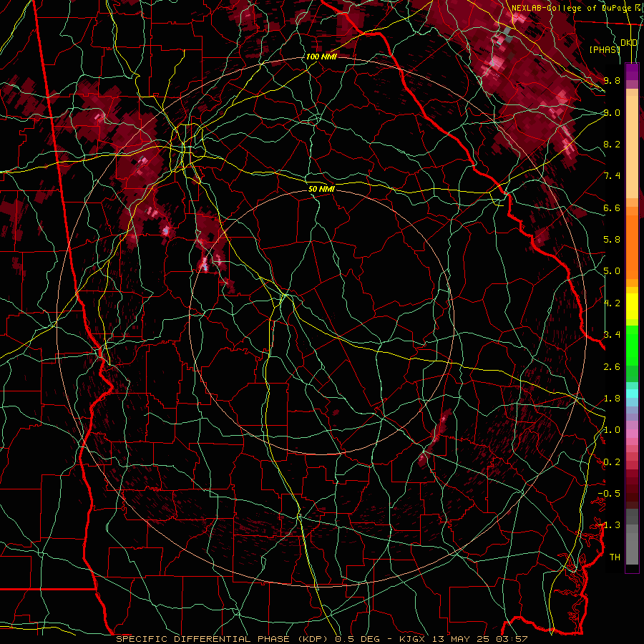Click the '50 NMI' range ring label
Image resolution: width=644 pixels, height=644 pixels.
[x=321, y=189]
